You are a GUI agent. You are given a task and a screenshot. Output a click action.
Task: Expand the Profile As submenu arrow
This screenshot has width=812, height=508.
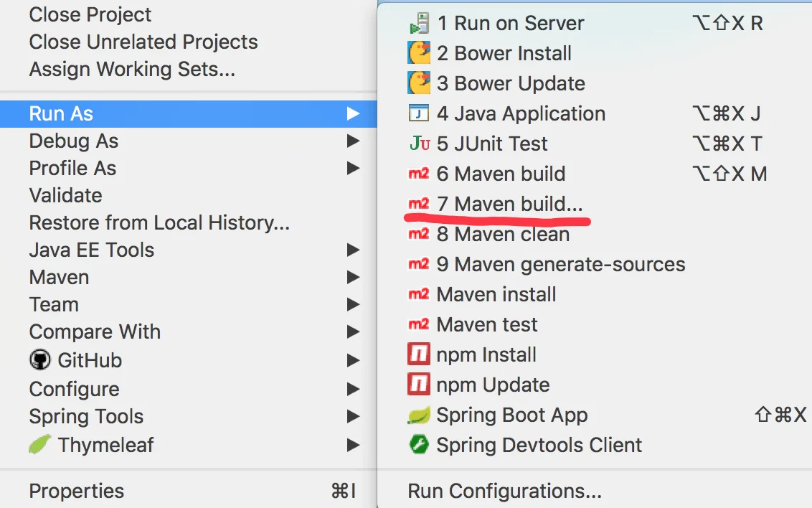(x=353, y=168)
